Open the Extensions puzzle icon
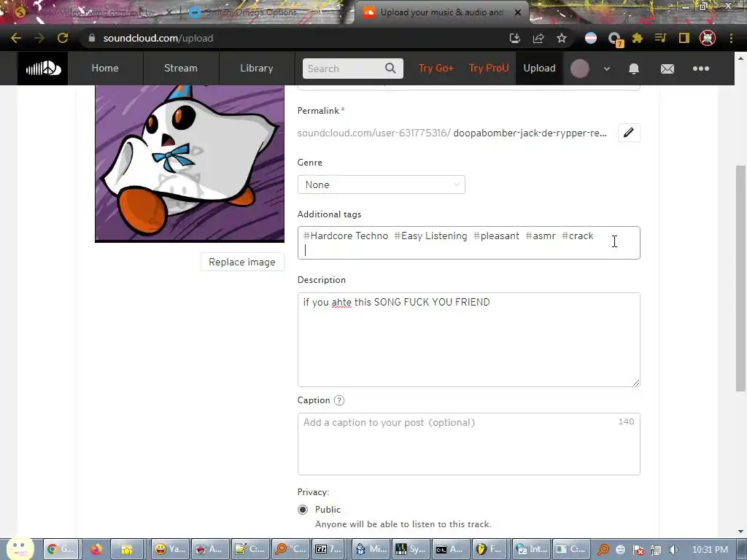This screenshot has width=747, height=560. (638, 38)
